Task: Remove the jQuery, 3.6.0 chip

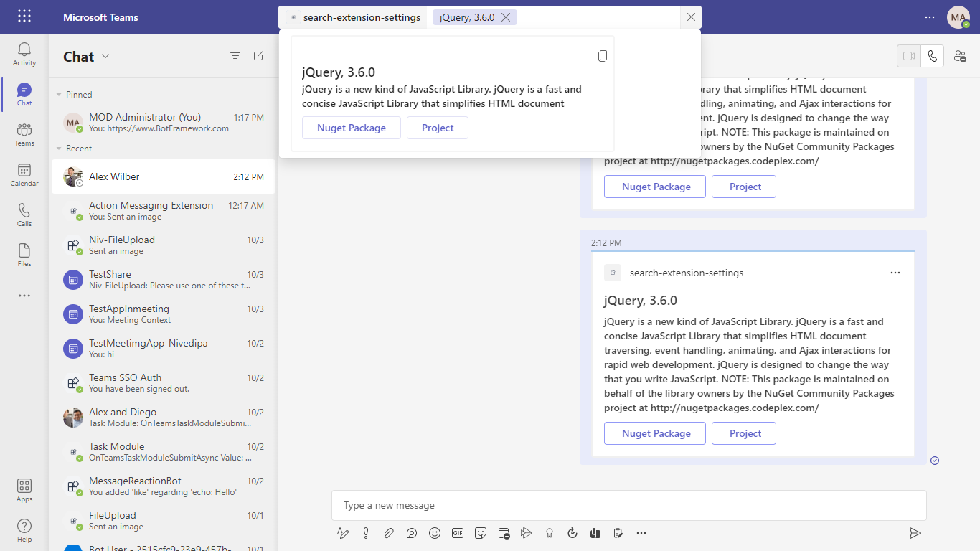Action: 506,17
